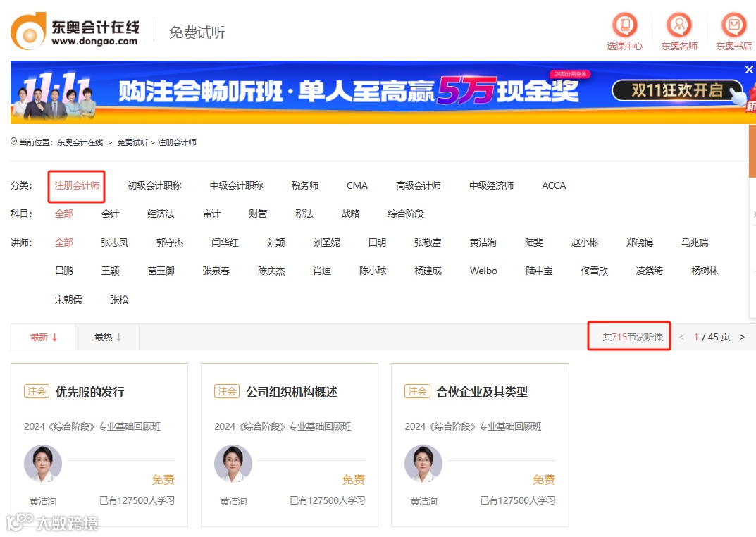Screen dimensions: 756x537
Task: Filter by lecturer 王颖
Action: coord(110,271)
